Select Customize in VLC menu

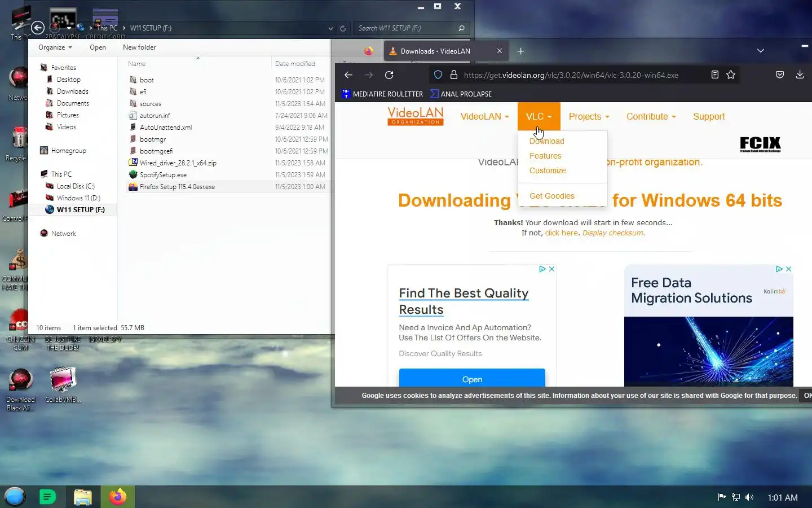coord(548,170)
